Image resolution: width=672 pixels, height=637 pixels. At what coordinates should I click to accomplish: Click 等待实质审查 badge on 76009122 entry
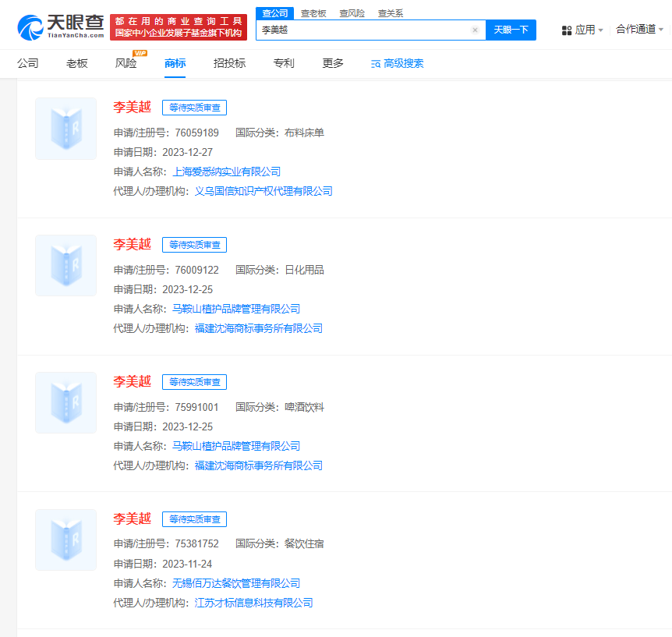tap(195, 245)
